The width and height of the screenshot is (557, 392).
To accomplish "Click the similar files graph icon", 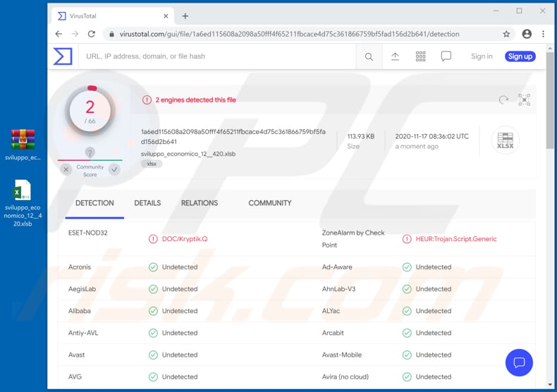I will pyautogui.click(x=525, y=100).
